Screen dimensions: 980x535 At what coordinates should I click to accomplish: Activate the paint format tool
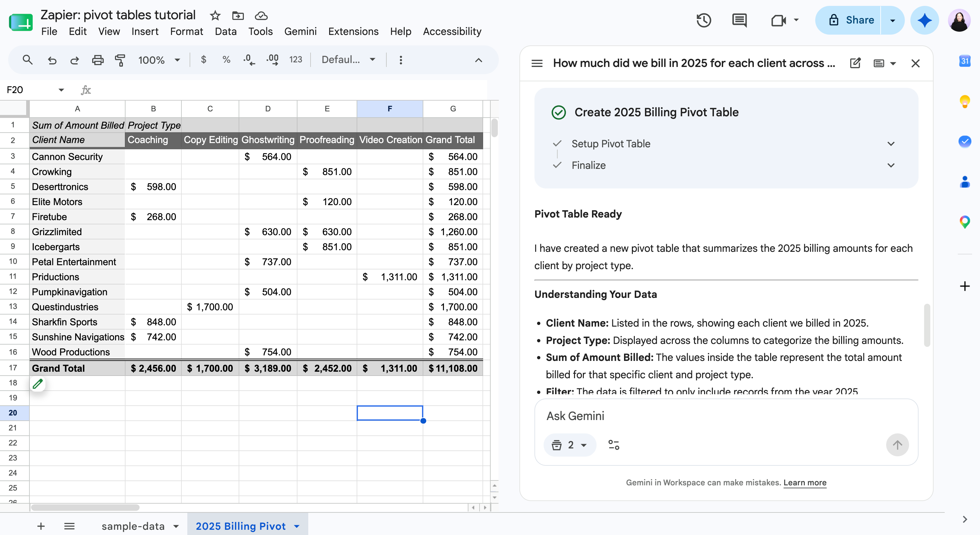pos(120,60)
